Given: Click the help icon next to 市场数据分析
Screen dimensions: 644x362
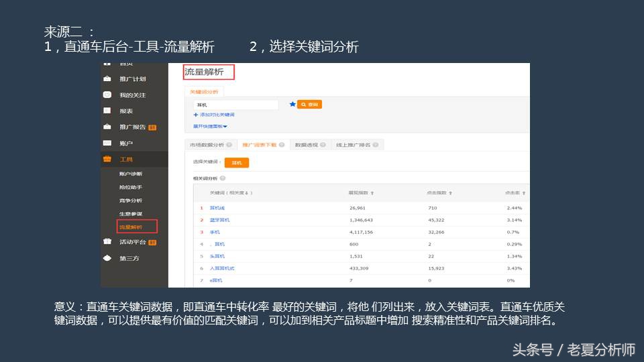Looking at the screenshot, I should point(229,145).
